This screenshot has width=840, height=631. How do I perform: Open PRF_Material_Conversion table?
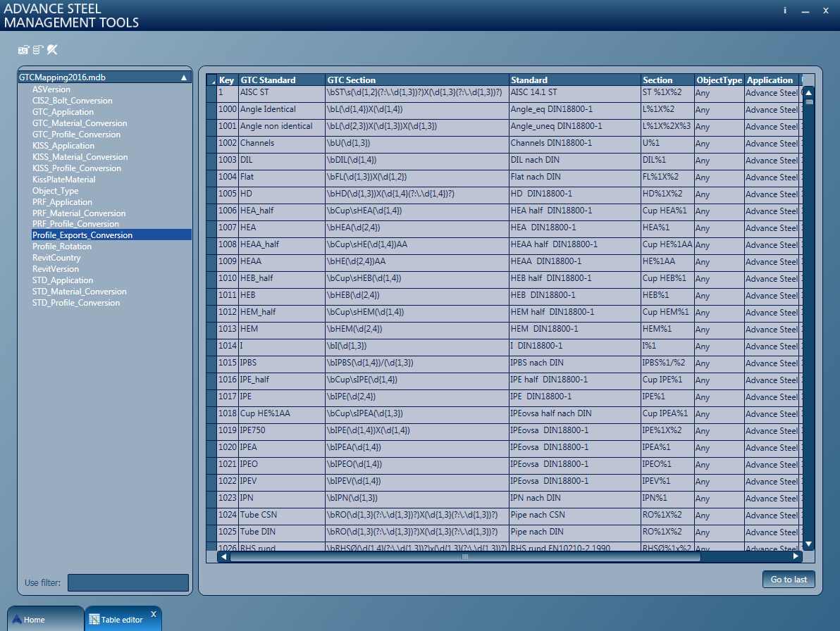click(79, 213)
